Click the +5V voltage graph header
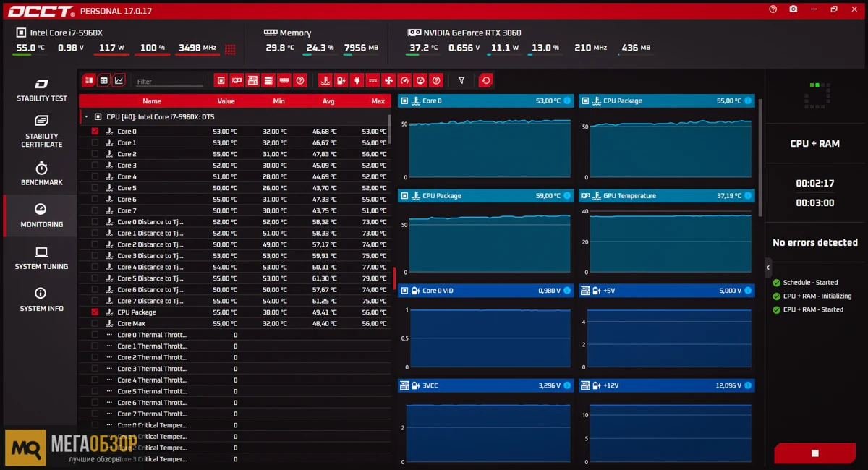This screenshot has width=868, height=470. [x=666, y=290]
